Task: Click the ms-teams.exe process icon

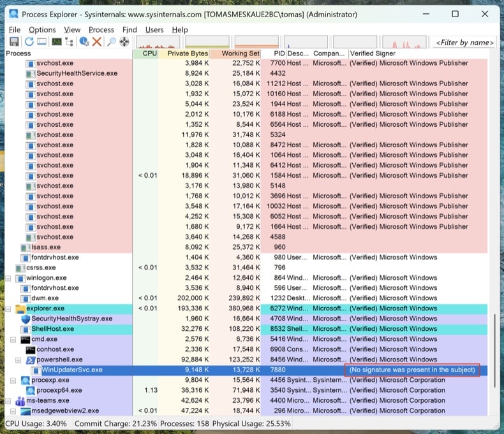Action: pyautogui.click(x=20, y=401)
